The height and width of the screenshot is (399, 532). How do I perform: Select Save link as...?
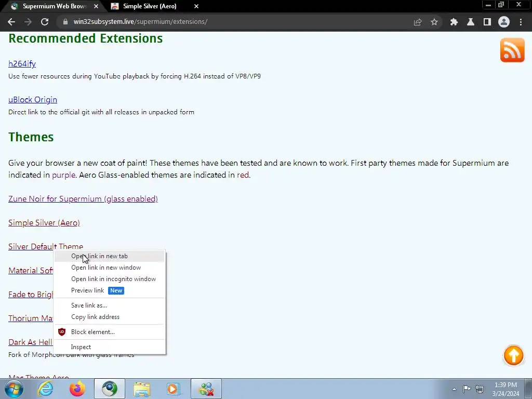pos(109,305)
